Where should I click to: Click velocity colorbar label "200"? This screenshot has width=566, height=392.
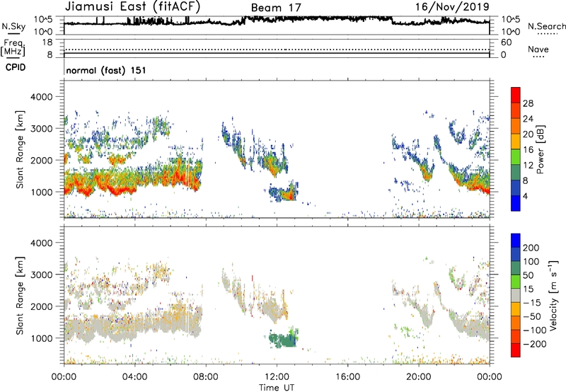[531, 248]
